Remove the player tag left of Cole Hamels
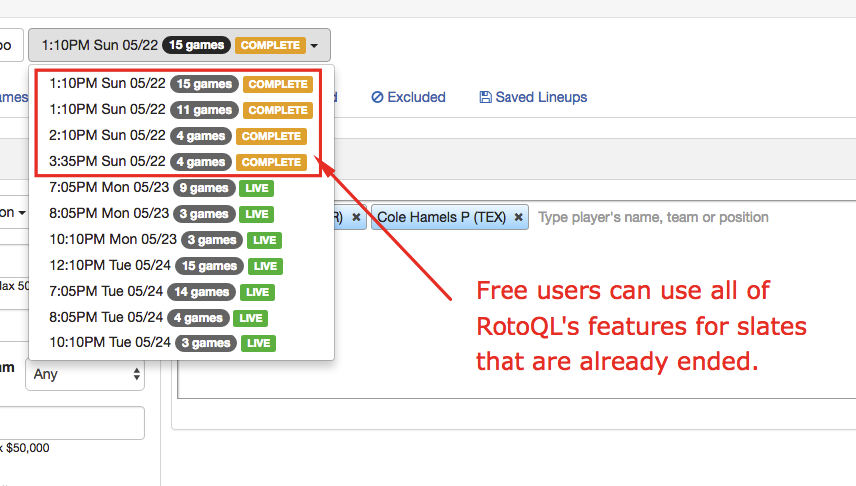 click(x=356, y=217)
